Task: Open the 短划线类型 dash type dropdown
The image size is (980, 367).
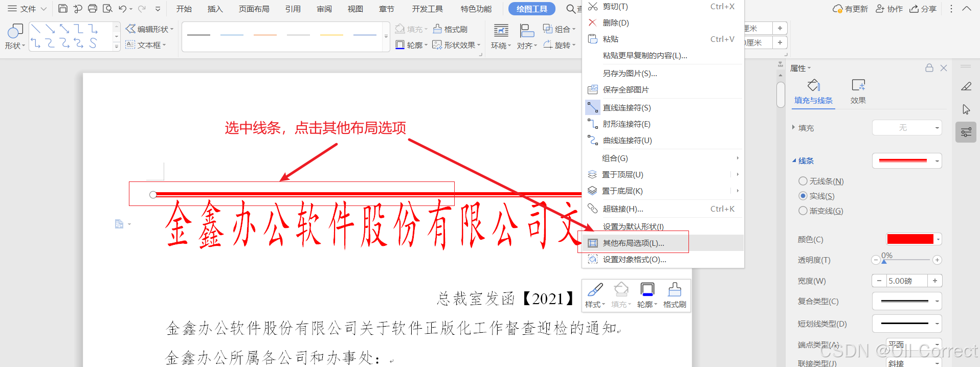Action: point(907,324)
